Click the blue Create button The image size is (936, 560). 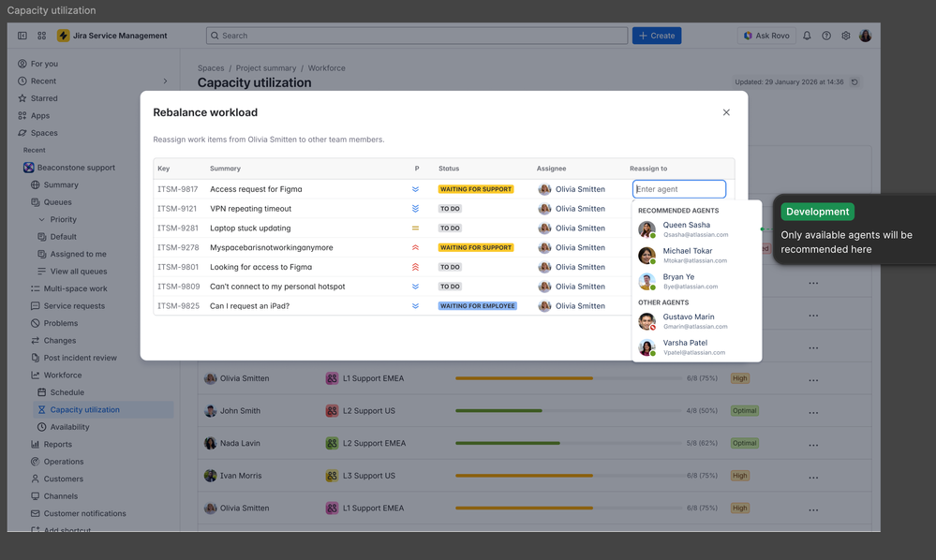coord(657,36)
